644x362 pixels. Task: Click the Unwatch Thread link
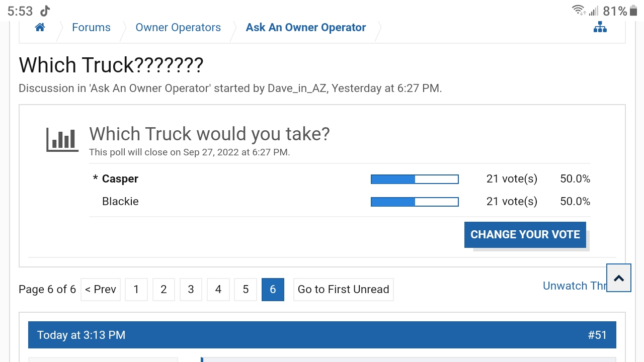574,286
